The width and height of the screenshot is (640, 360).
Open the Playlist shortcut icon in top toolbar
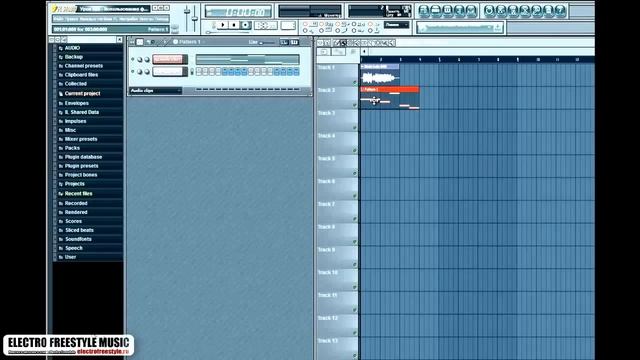click(x=424, y=11)
